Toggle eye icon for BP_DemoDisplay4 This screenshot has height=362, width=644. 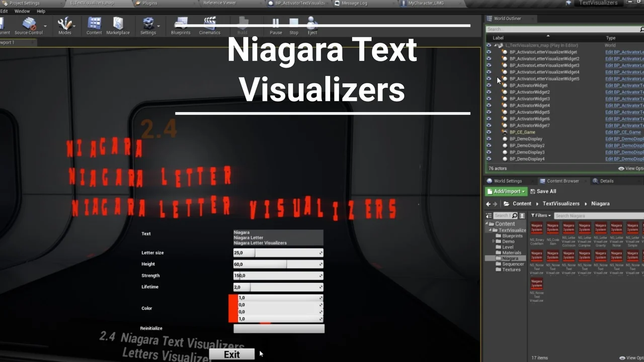pos(489,159)
